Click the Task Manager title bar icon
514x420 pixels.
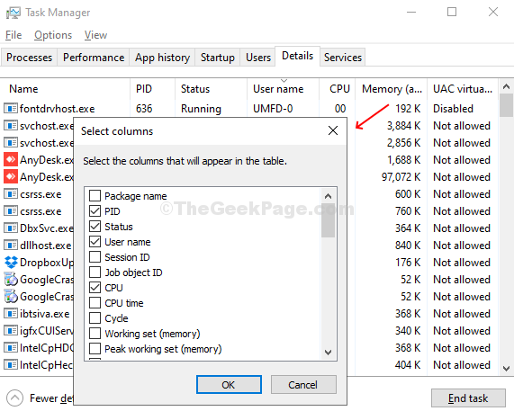point(14,13)
